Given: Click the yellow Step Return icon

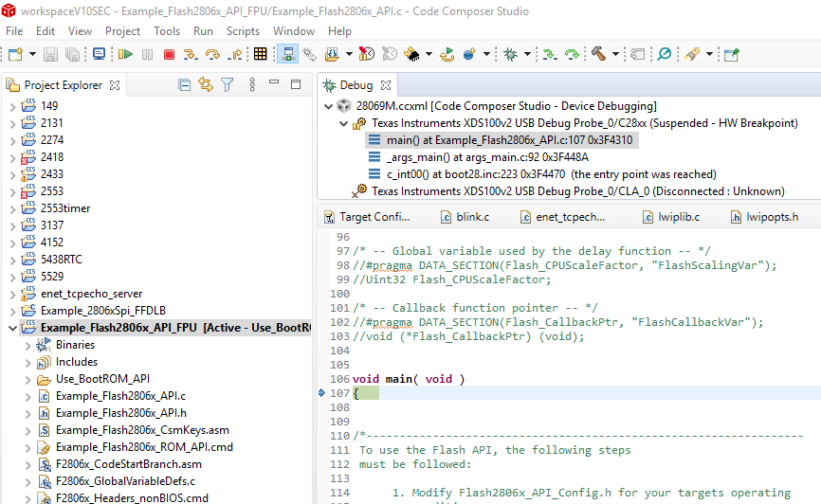Looking at the screenshot, I should pyautogui.click(x=236, y=54).
